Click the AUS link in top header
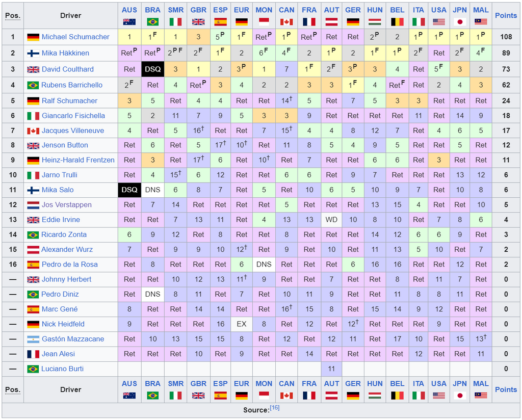This screenshot has height=420, width=522. pos(129,10)
